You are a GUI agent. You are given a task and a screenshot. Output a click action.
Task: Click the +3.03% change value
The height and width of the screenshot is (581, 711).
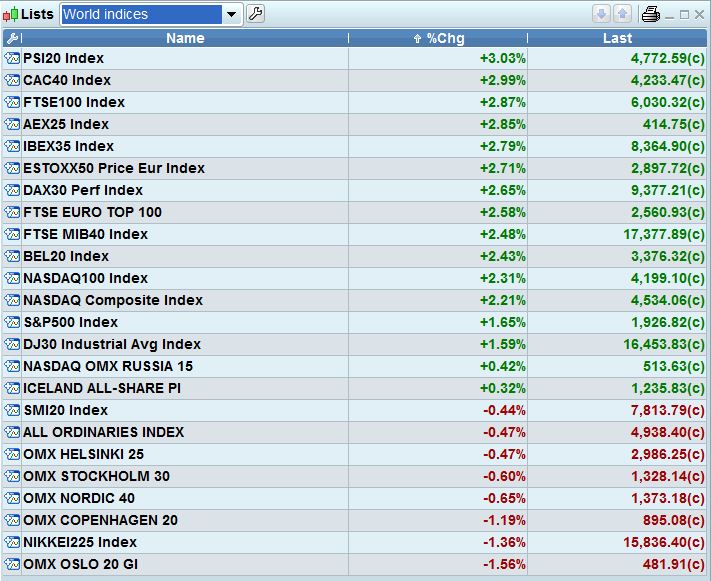[x=503, y=58]
